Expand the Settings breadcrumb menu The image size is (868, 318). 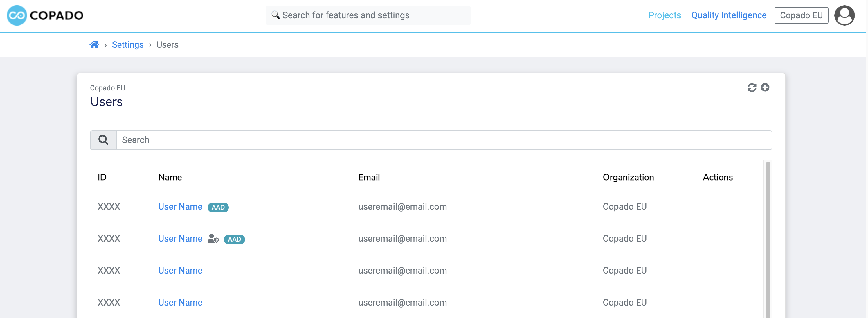(x=127, y=44)
